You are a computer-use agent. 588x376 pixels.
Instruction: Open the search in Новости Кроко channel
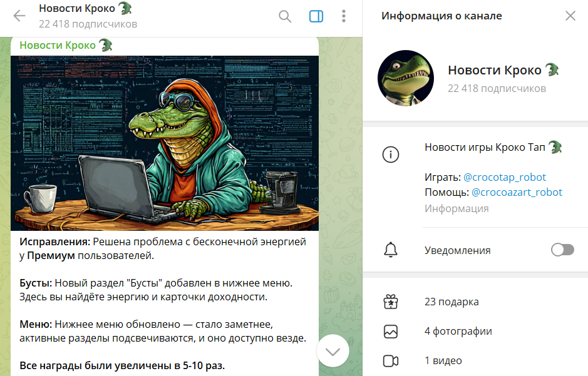pos(284,16)
